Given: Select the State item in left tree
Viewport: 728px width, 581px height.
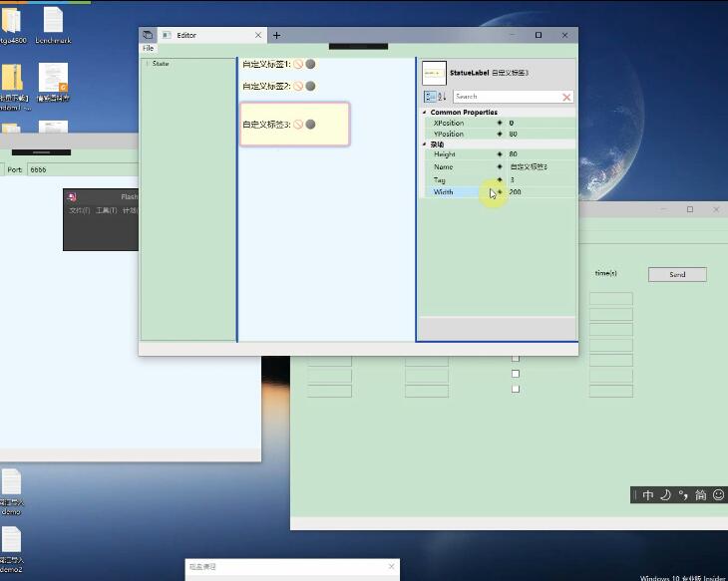Looking at the screenshot, I should pos(161,64).
